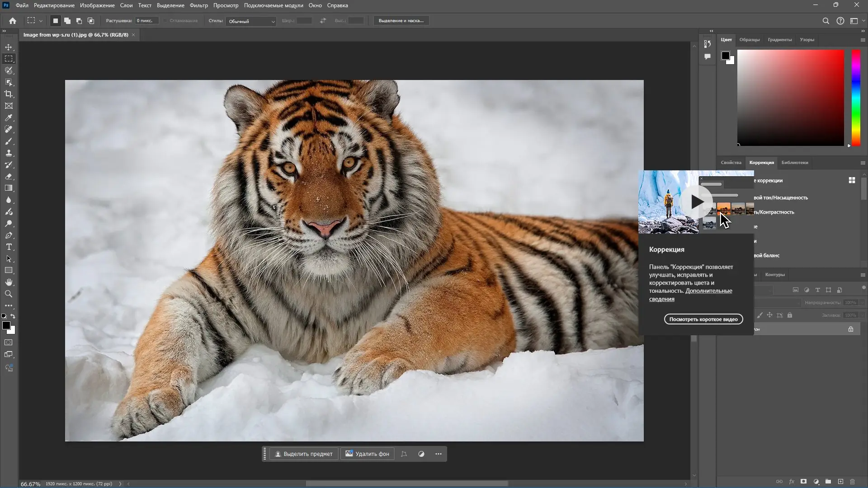Switch to the Градиенты tab
This screenshot has width=868, height=488.
click(779, 40)
